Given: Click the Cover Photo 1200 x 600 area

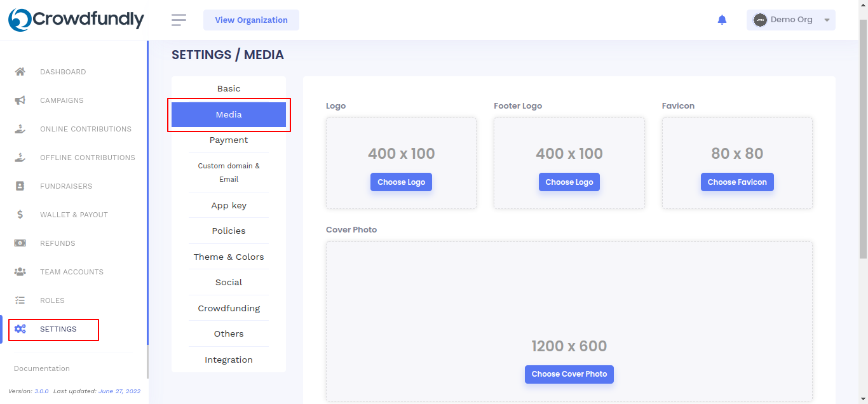Looking at the screenshot, I should point(569,321).
